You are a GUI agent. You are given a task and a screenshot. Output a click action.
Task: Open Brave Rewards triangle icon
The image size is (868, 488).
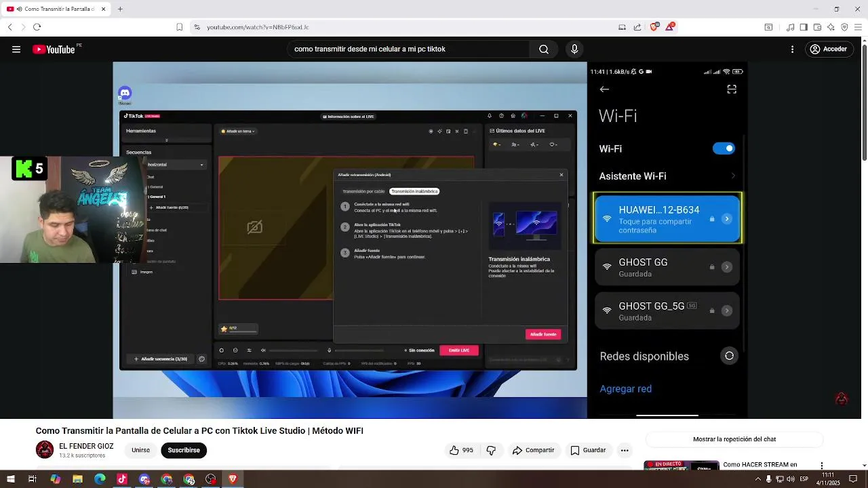[671, 27]
